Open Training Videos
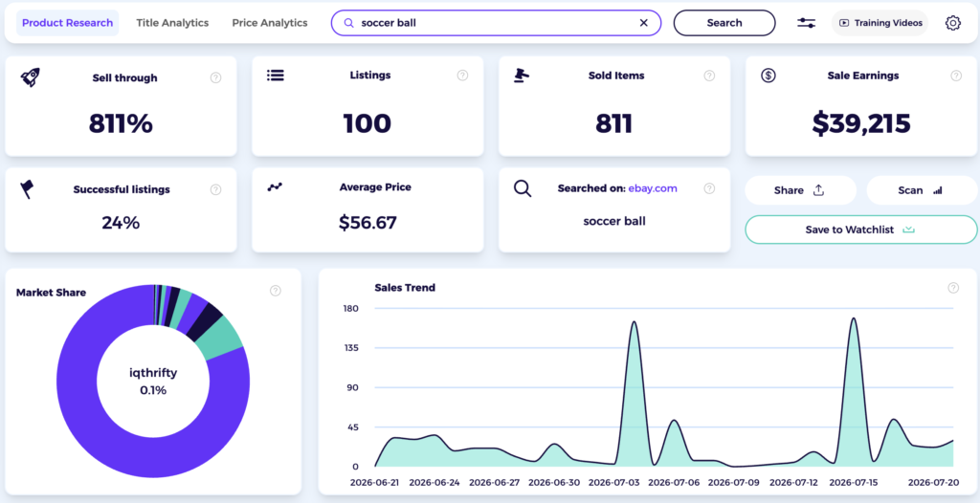The height and width of the screenshot is (503, 980). coord(880,23)
